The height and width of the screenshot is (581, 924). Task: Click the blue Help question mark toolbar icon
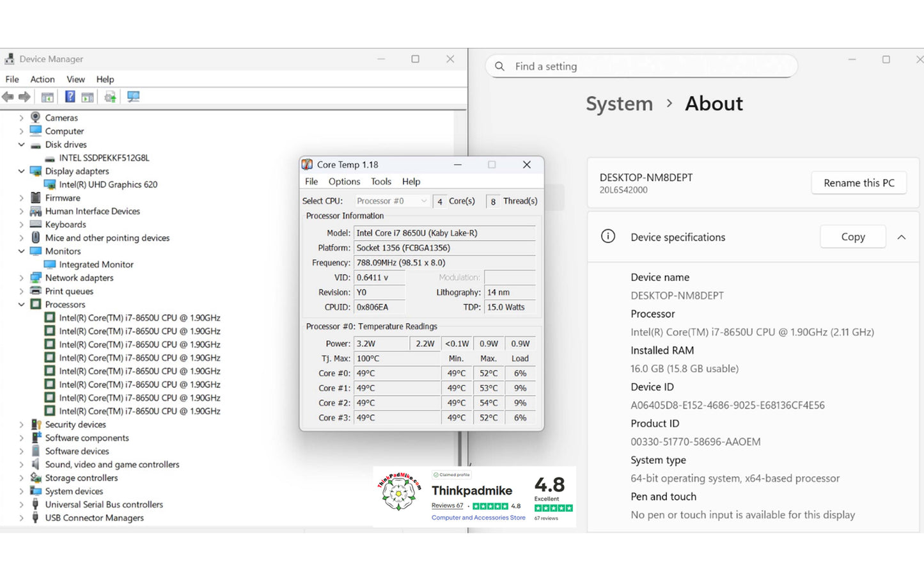click(x=70, y=97)
